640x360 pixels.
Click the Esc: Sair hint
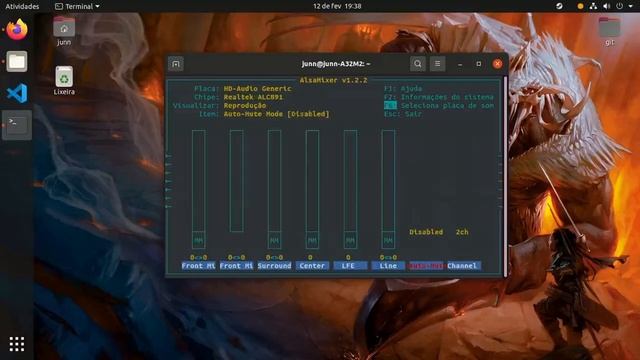pyautogui.click(x=403, y=114)
